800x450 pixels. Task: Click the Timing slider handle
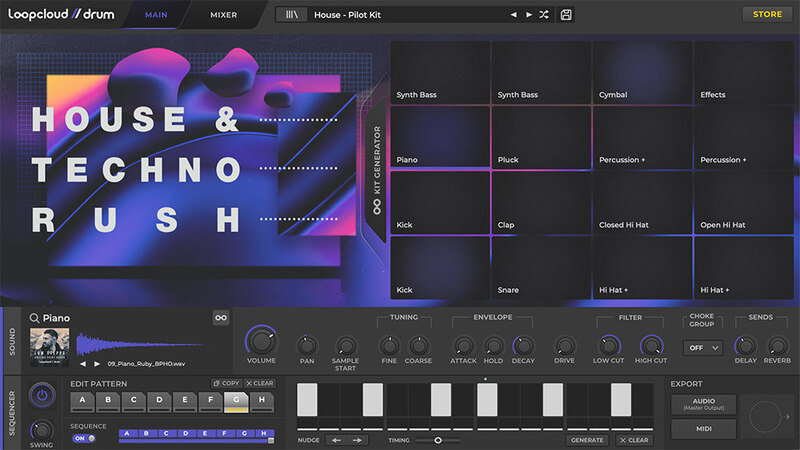click(438, 440)
